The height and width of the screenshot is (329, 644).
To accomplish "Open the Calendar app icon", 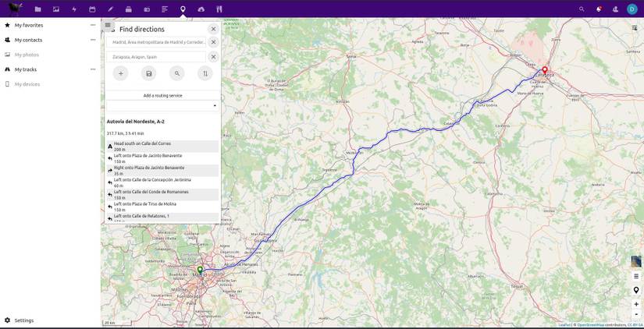I will [92, 9].
